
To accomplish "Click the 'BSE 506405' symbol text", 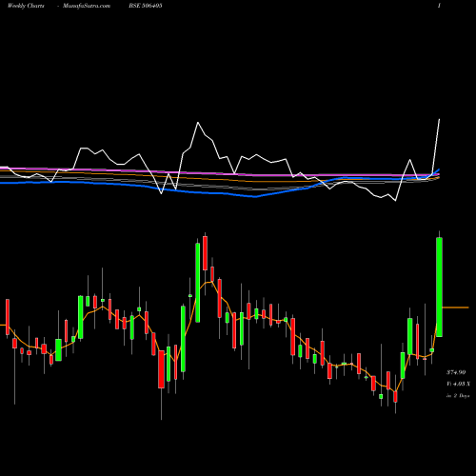I will (x=146, y=6).
